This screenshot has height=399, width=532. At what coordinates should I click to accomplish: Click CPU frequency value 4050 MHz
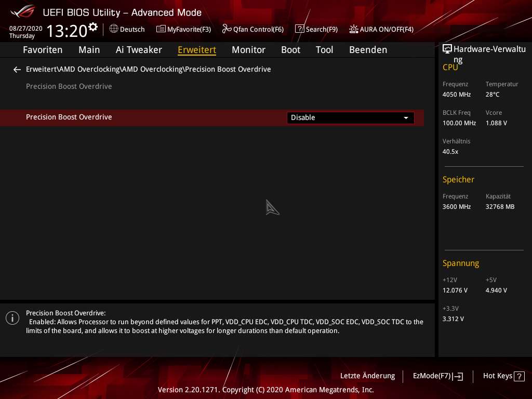(456, 95)
